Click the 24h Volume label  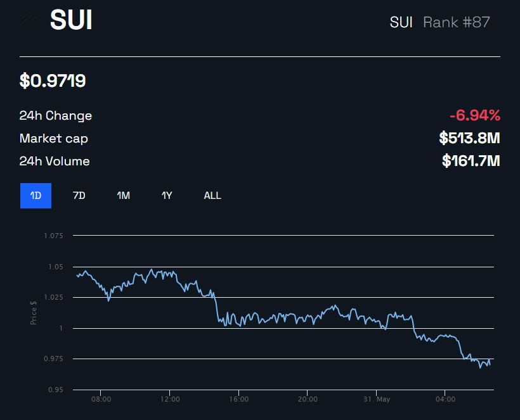(x=55, y=162)
